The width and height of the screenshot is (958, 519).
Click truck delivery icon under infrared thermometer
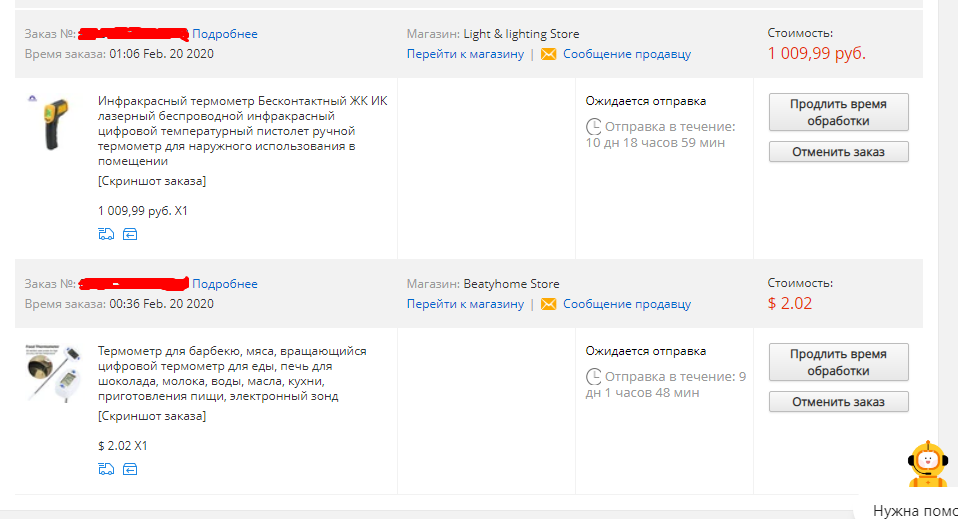(x=106, y=234)
